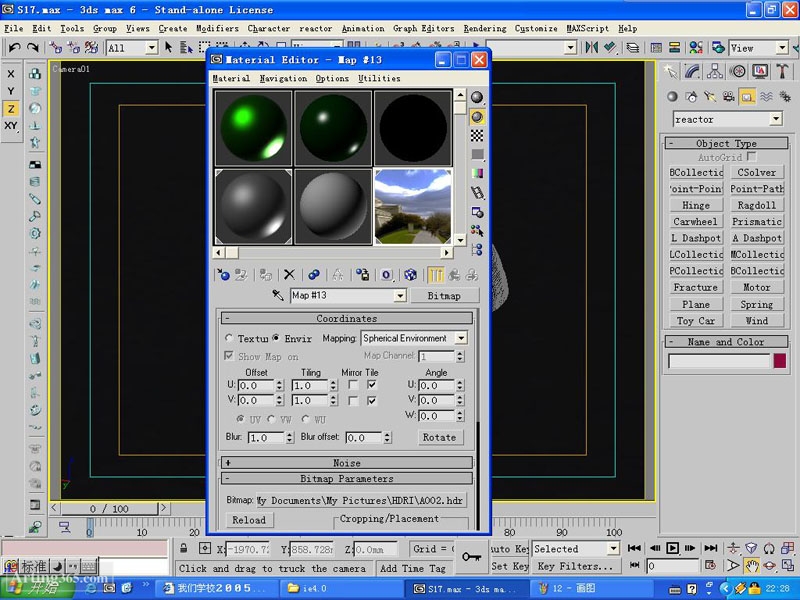
Task: Open the Utilities hammer panel tab
Action: (782, 71)
